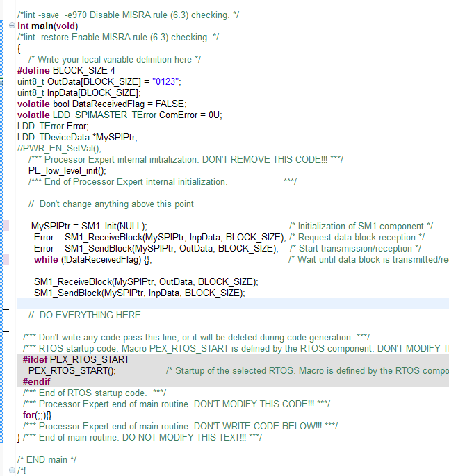Click the '#endif' directive
The width and height of the screenshot is (449, 476).
click(x=36, y=382)
